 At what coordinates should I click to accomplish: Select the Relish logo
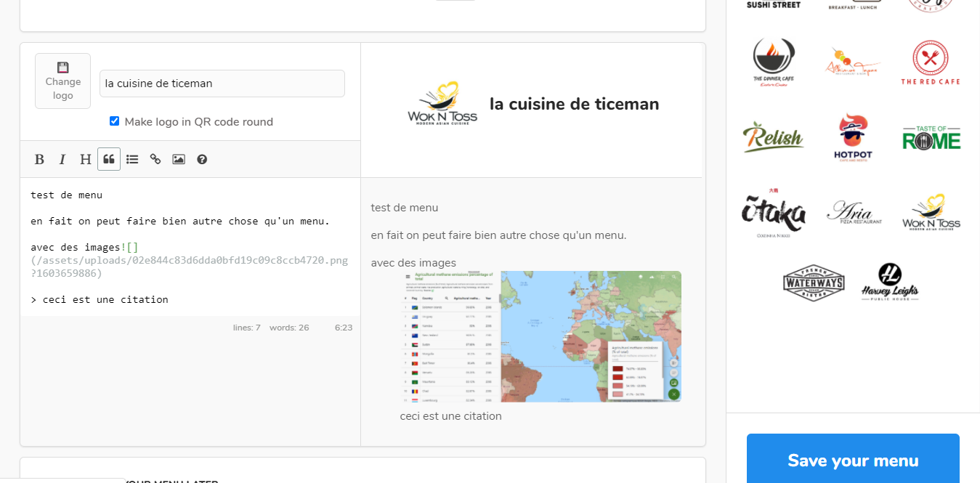coord(774,137)
